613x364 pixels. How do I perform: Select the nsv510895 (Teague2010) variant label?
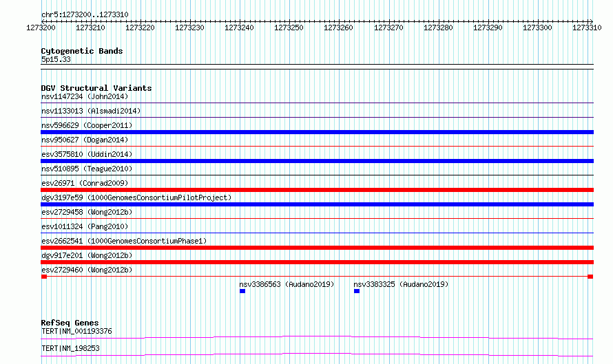coord(87,169)
